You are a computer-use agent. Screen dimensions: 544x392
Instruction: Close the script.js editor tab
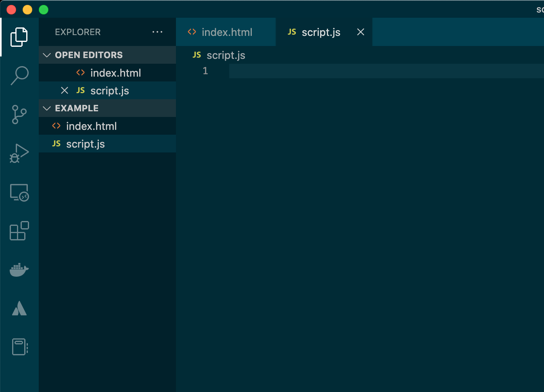coord(360,32)
